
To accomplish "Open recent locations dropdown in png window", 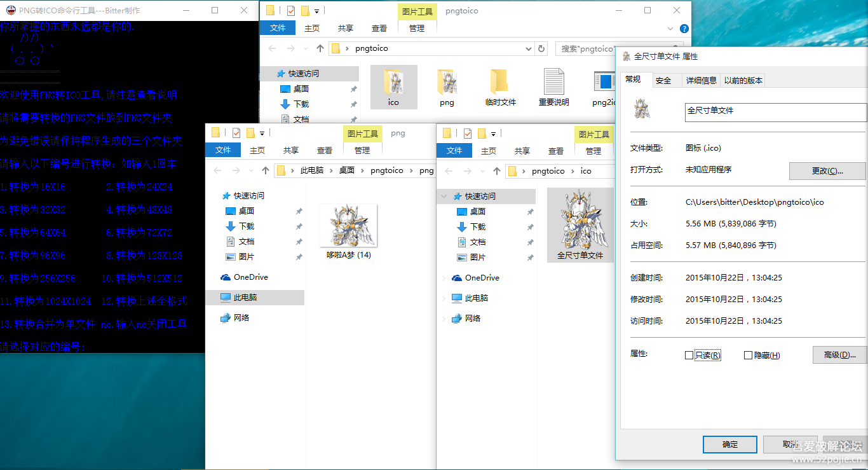I will click(x=250, y=170).
